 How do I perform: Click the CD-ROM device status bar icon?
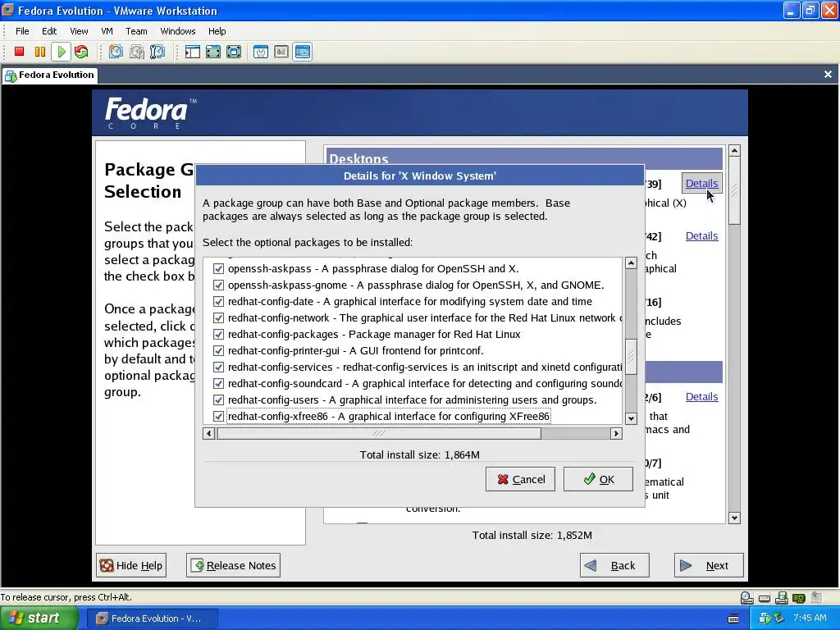point(746,597)
